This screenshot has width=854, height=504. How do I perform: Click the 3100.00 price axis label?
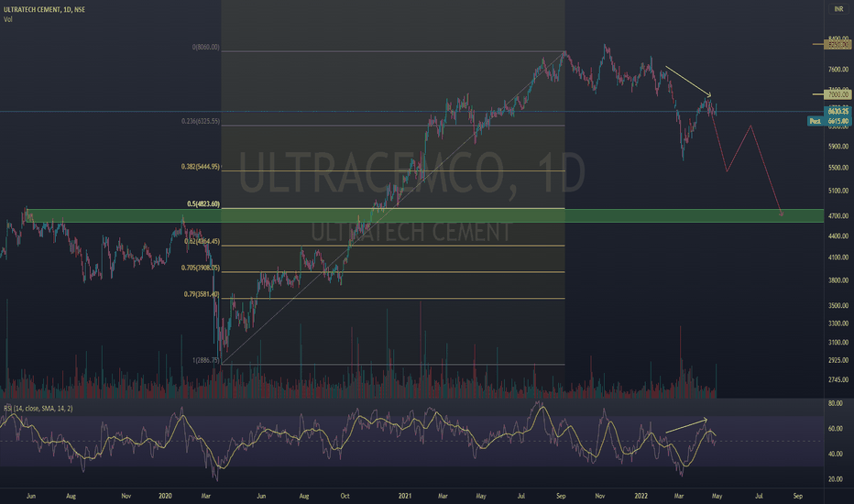[838, 343]
